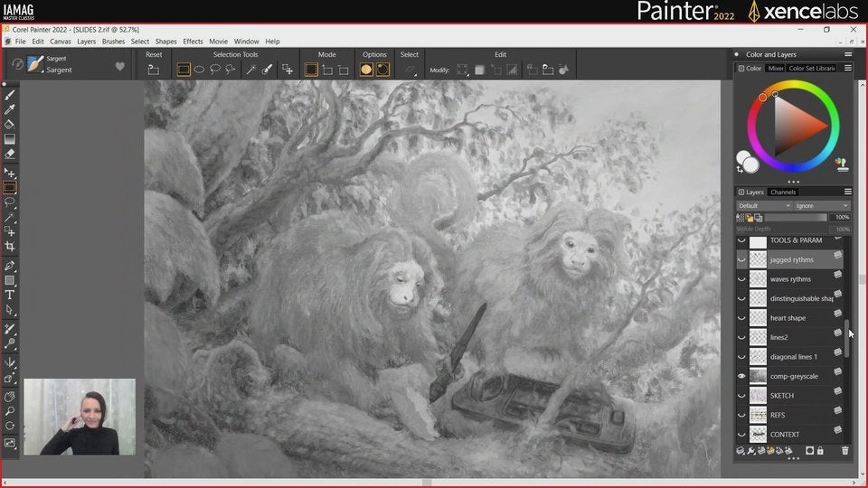The height and width of the screenshot is (488, 868).
Task: Switch to the Channels tab
Action: 783,192
